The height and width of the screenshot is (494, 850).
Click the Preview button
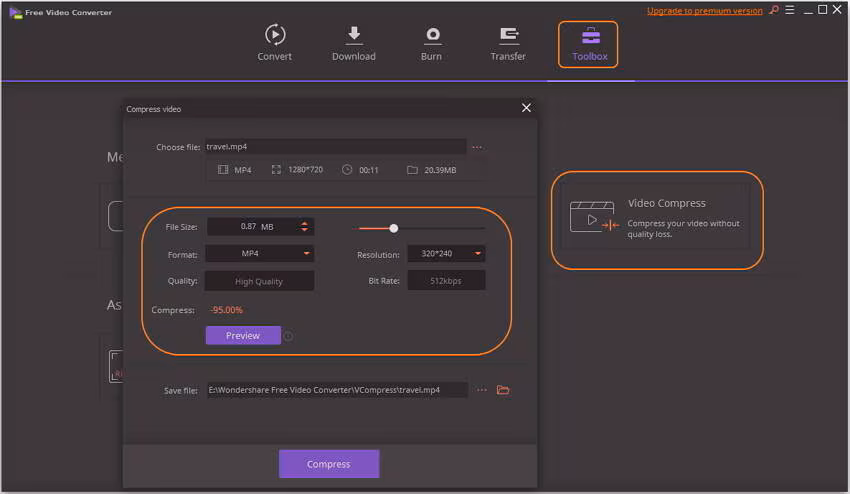[243, 336]
